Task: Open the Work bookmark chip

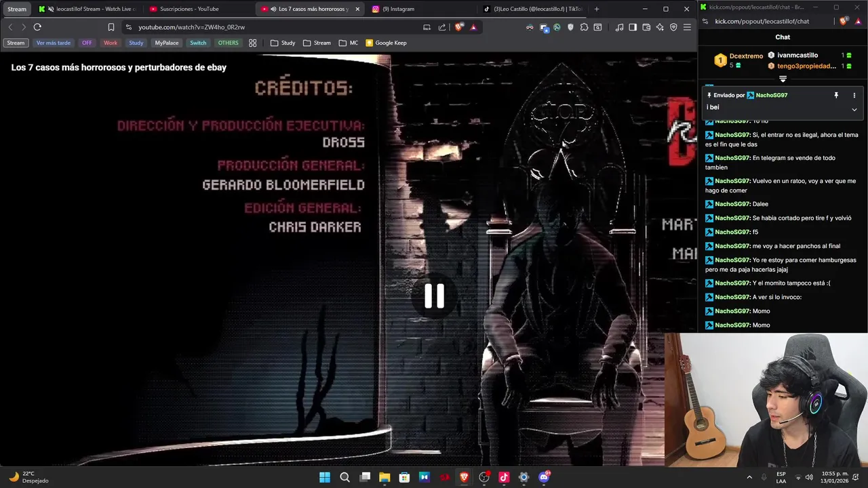Action: 111,43
